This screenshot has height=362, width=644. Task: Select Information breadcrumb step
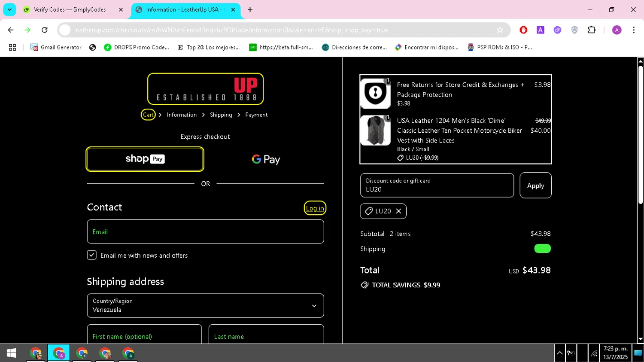[182, 115]
